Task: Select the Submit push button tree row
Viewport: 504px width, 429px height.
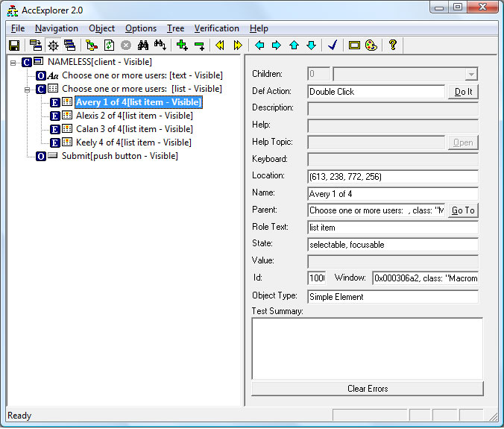Action: tap(119, 156)
